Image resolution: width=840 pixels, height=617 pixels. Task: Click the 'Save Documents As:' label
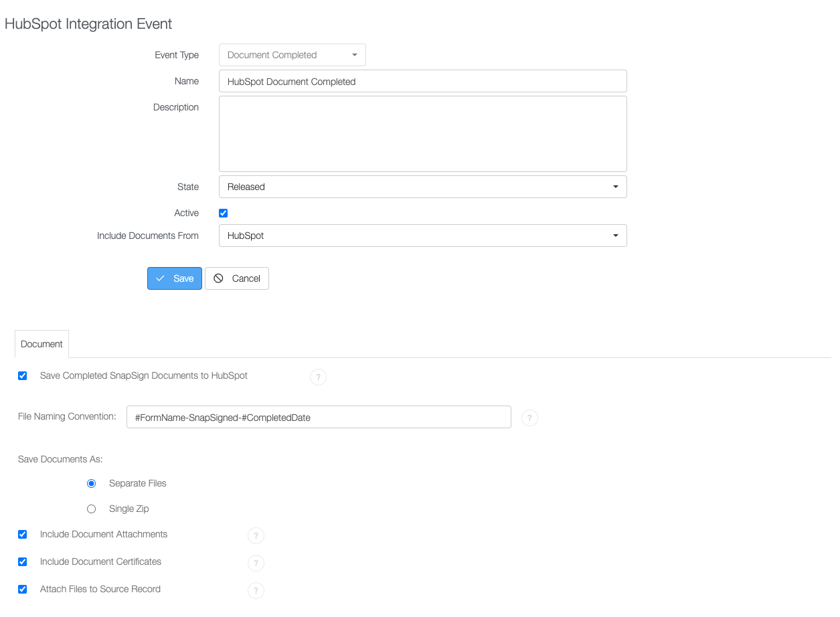pyautogui.click(x=60, y=459)
